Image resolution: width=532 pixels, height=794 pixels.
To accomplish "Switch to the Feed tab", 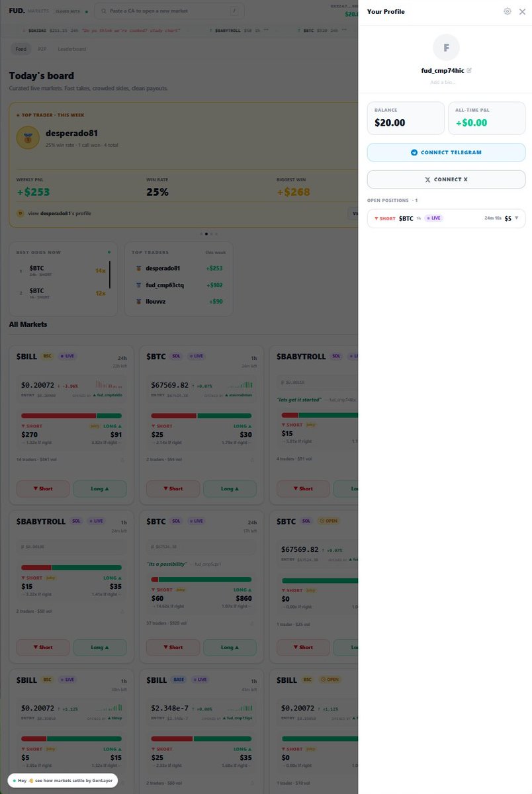I will [21, 49].
